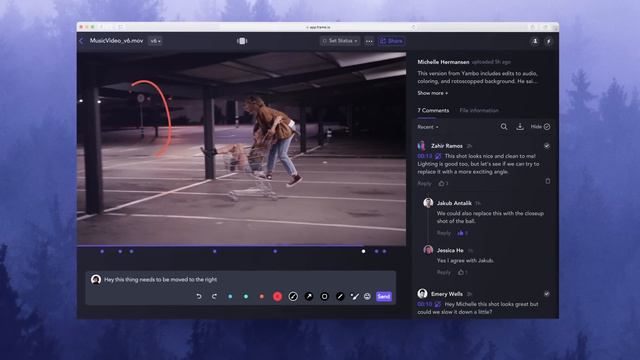The image size is (640, 360).
Task: Click the Share button
Action: pyautogui.click(x=391, y=41)
